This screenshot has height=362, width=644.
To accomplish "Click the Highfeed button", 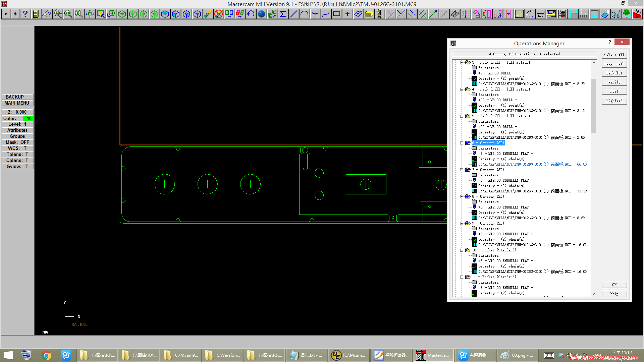I will coord(615,101).
